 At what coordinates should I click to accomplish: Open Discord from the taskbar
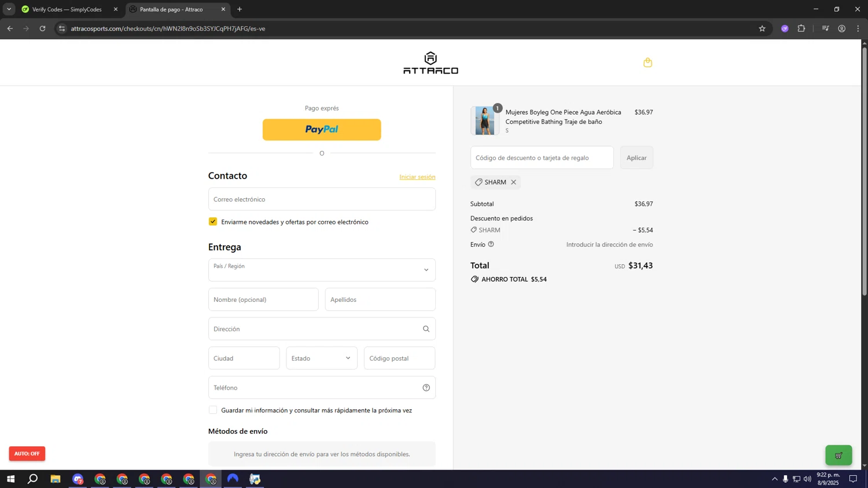[78, 479]
